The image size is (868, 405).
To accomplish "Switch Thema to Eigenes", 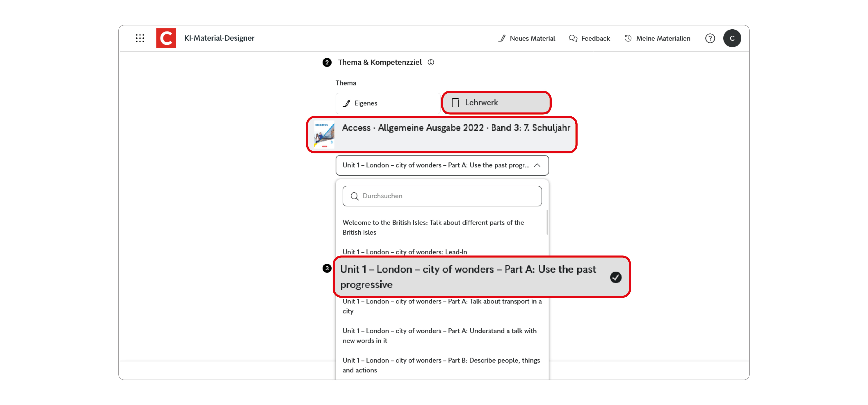I will coord(387,103).
